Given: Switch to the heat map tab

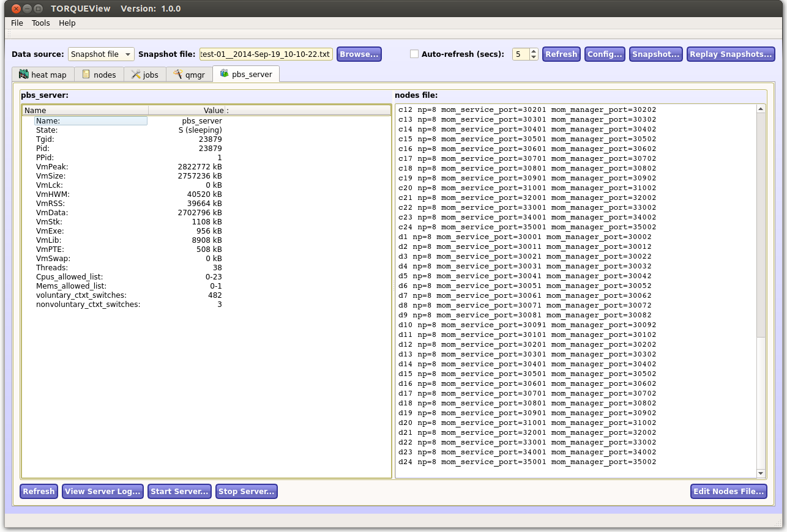Looking at the screenshot, I should pyautogui.click(x=43, y=75).
